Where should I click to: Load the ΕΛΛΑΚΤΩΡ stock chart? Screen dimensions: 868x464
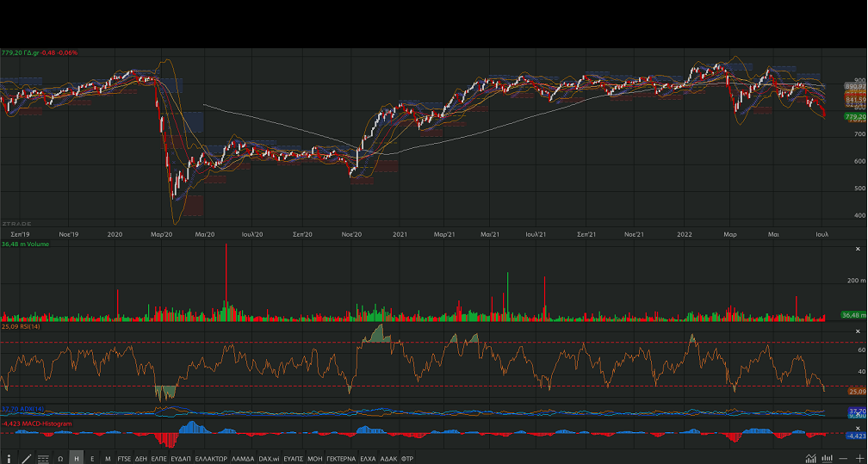pos(211,458)
